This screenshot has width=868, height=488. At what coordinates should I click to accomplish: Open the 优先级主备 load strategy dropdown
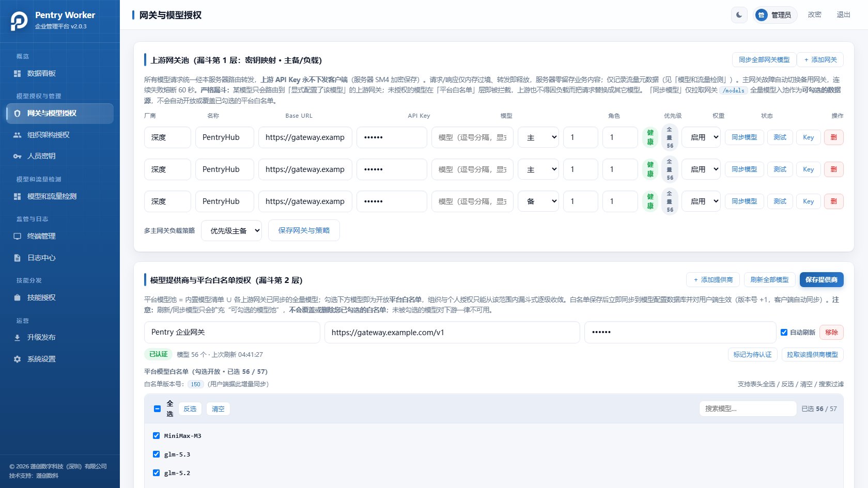click(231, 231)
